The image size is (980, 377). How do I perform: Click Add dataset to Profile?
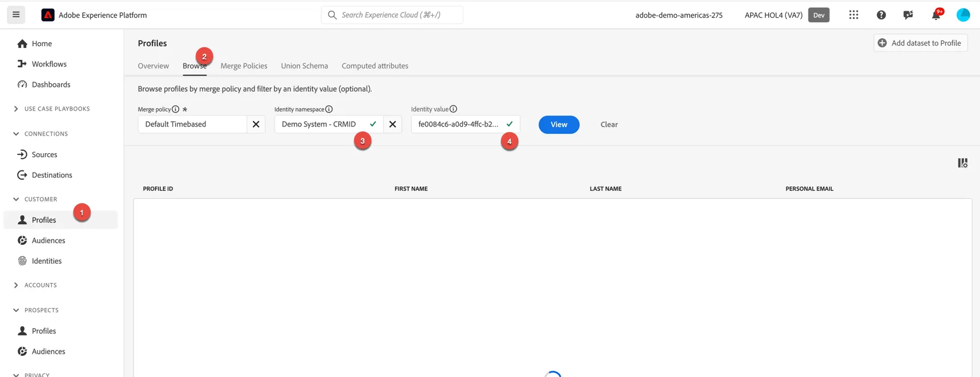coord(920,43)
